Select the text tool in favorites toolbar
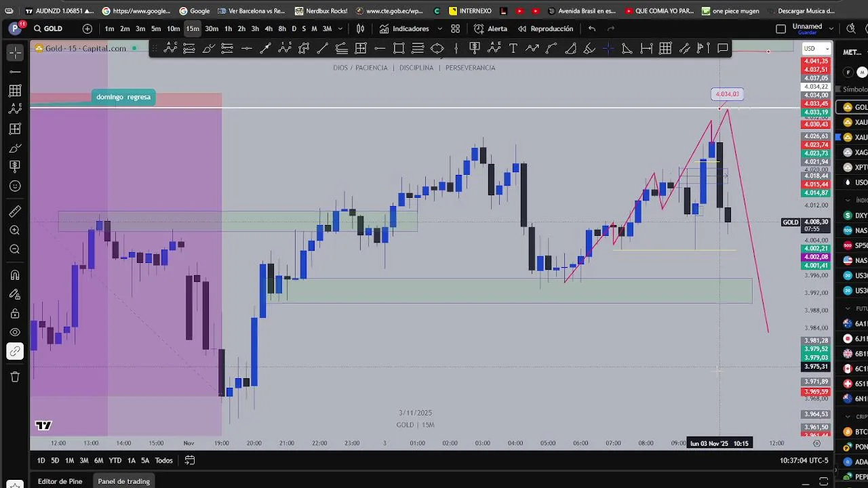This screenshot has width=868, height=488. click(513, 48)
